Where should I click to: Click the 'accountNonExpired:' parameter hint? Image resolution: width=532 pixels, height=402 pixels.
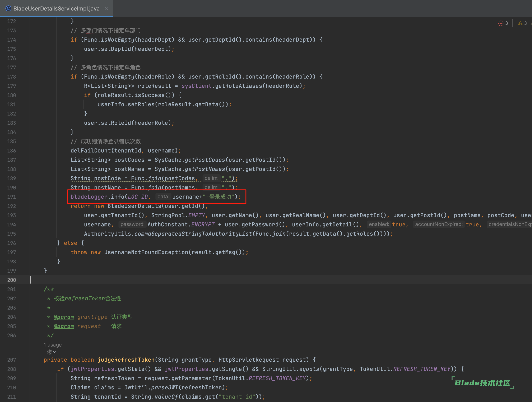pyautogui.click(x=439, y=224)
